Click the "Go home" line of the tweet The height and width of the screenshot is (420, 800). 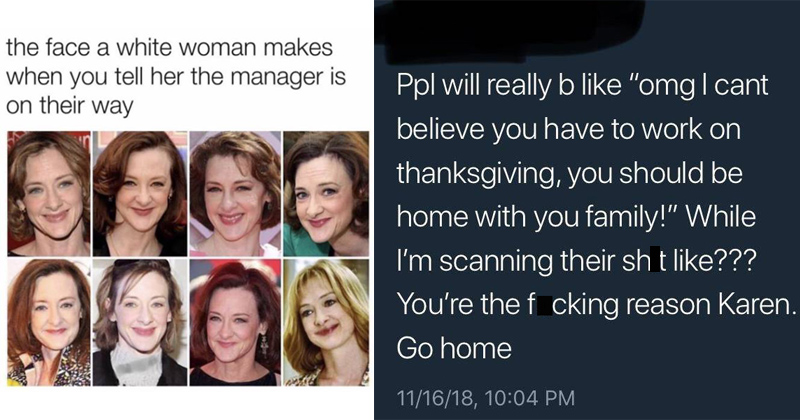pos(454,349)
